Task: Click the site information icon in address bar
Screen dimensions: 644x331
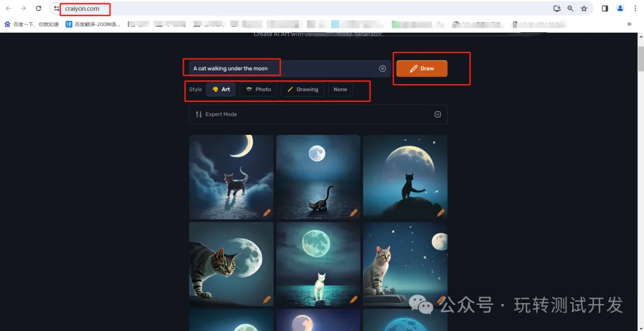Action: point(57,8)
